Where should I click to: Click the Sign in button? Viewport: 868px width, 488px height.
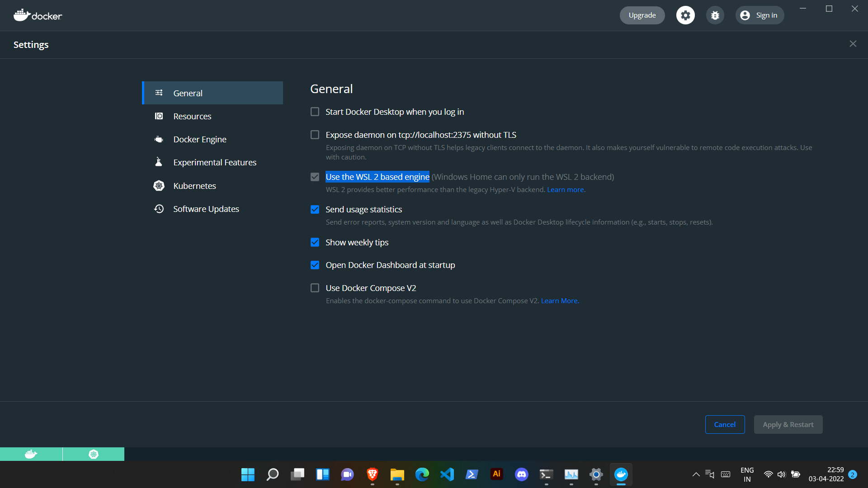pyautogui.click(x=759, y=15)
